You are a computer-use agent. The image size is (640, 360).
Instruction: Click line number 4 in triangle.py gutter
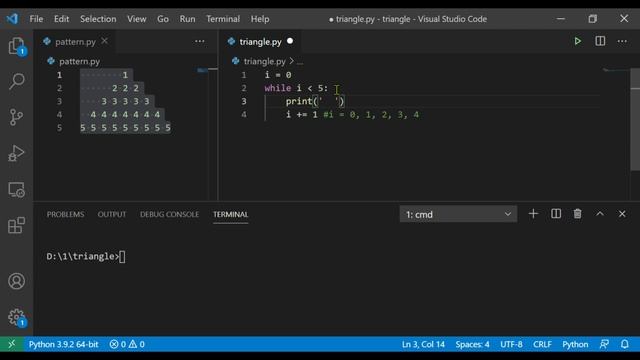[244, 115]
